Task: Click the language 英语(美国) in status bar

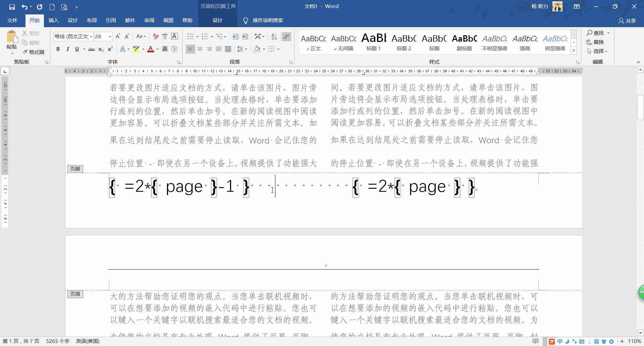Action: (x=88, y=341)
